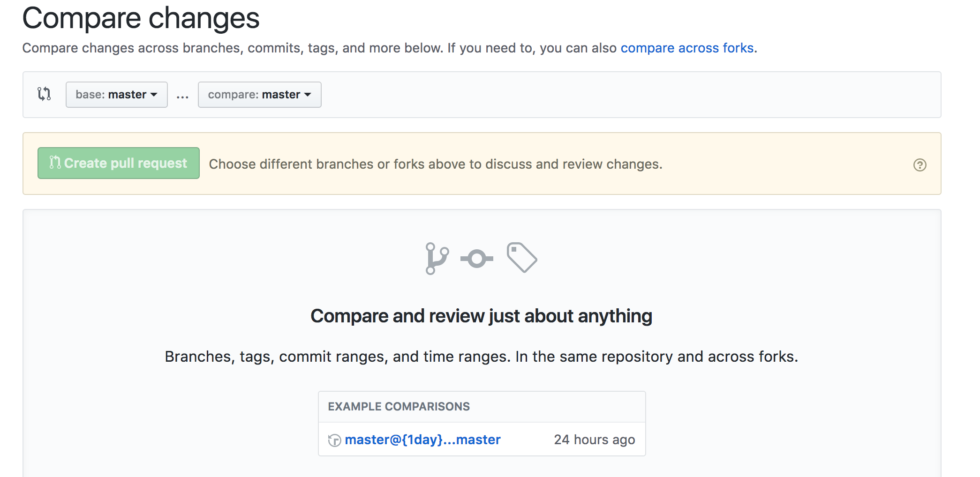Click the swap compare arrows icon
980x477 pixels.
[44, 94]
